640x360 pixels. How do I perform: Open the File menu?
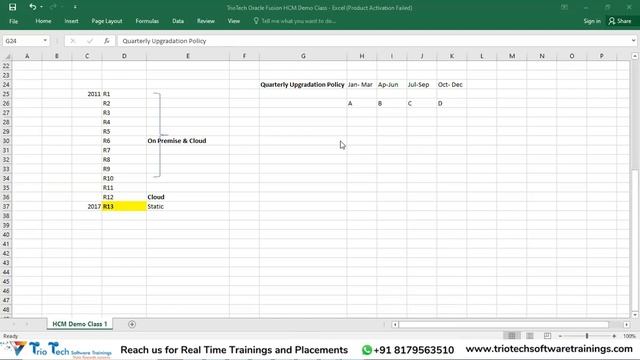pyautogui.click(x=13, y=21)
